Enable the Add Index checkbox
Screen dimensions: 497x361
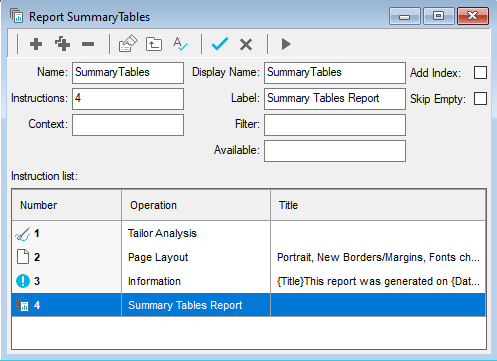(480, 73)
